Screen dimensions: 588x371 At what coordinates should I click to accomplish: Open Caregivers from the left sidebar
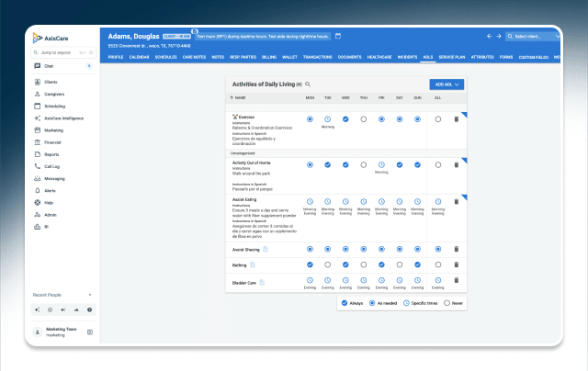pyautogui.click(x=54, y=94)
